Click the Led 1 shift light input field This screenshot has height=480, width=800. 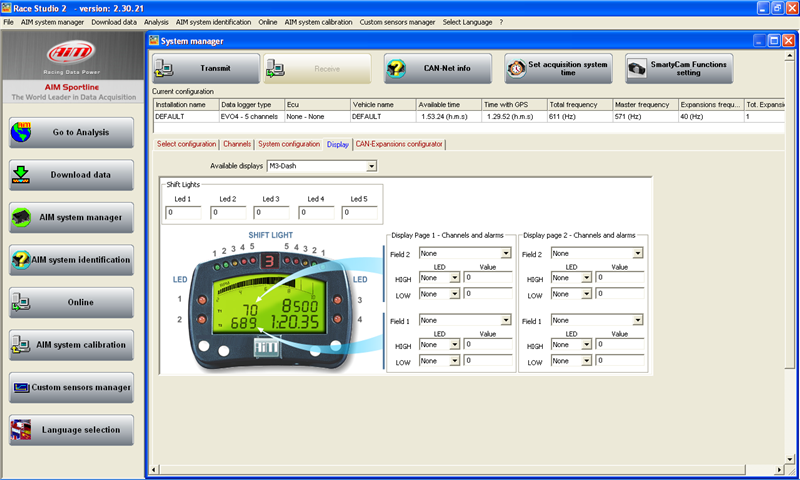(186, 212)
